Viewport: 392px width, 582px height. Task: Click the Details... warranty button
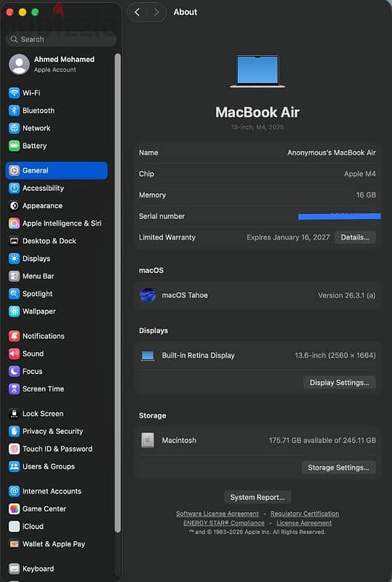355,238
